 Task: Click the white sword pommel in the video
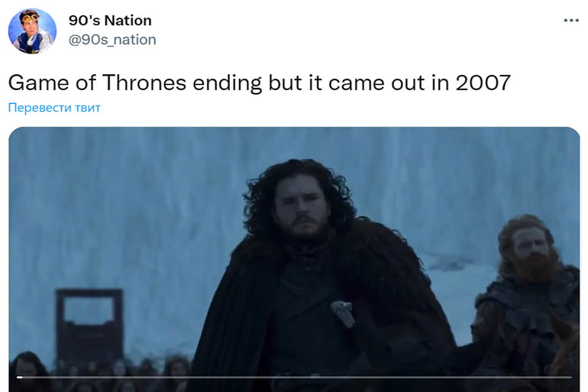tap(343, 312)
